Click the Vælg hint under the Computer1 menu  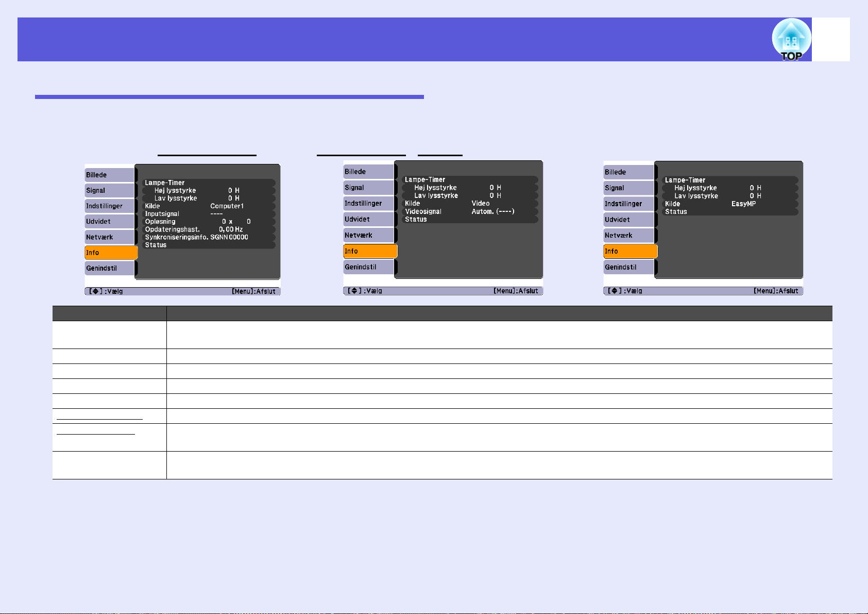tap(106, 291)
